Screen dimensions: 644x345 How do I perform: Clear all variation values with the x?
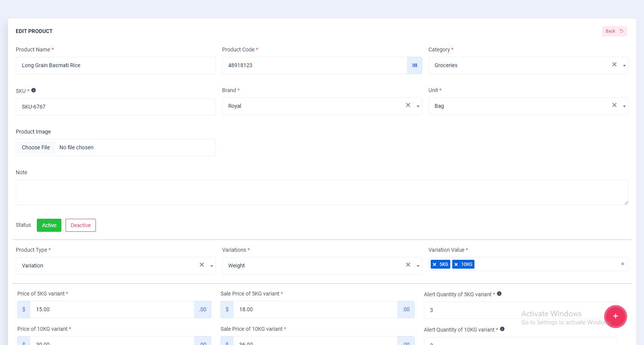[622, 264]
